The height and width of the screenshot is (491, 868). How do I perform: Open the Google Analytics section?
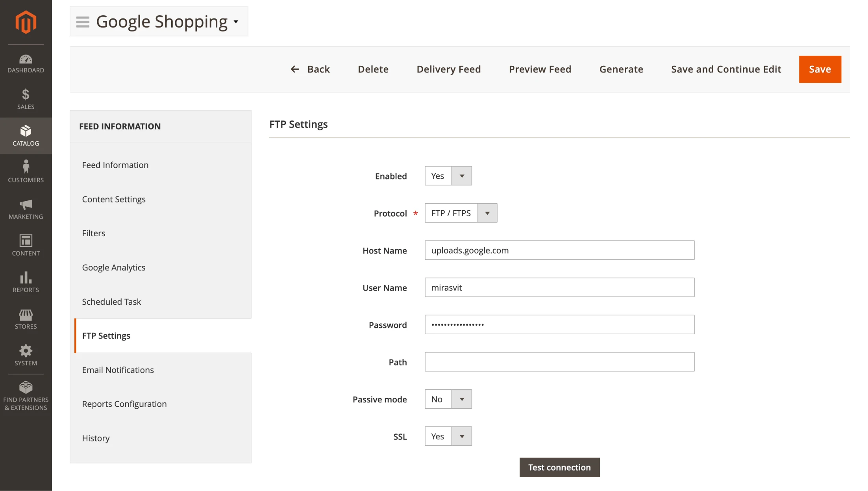tap(113, 267)
